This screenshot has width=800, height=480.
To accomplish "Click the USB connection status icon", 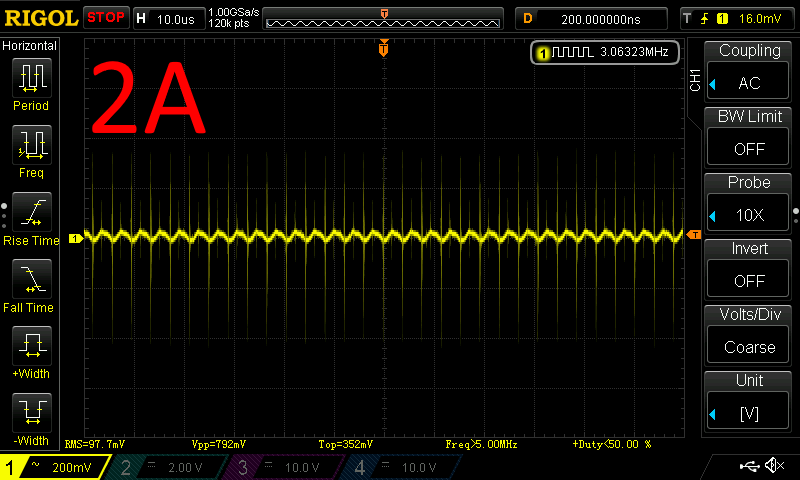I will [x=749, y=465].
